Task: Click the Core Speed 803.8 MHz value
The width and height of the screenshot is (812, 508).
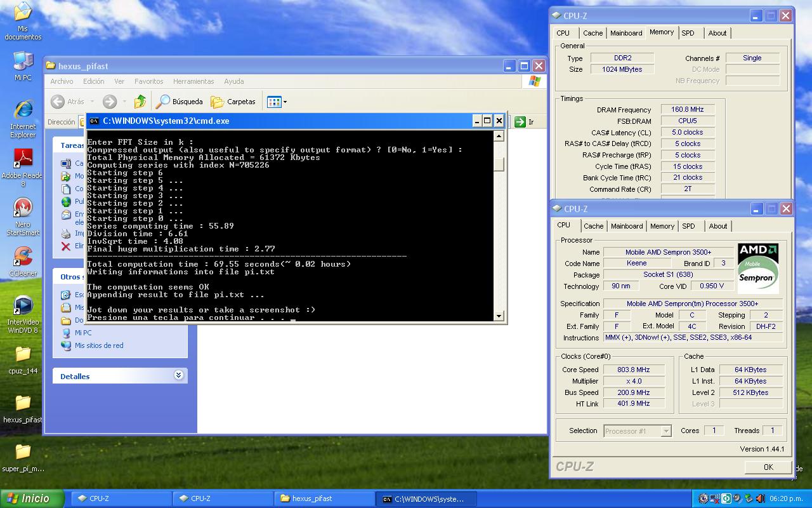Action: (634, 370)
